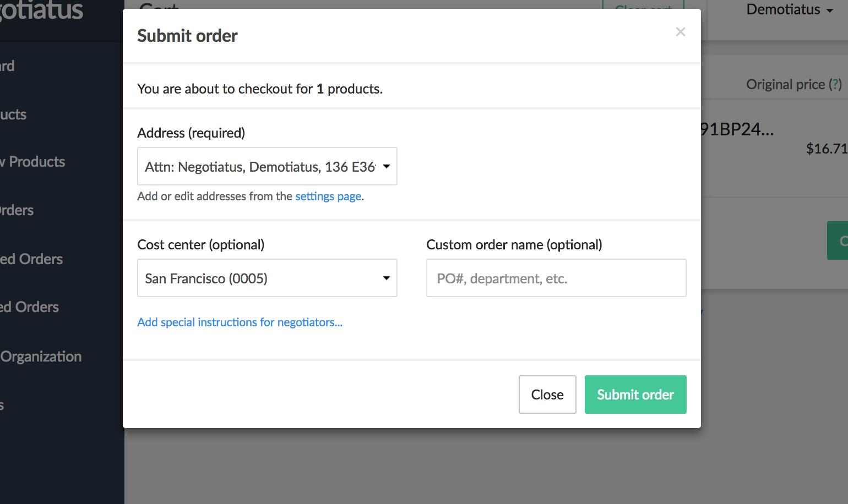Viewport: 848px width, 504px height.
Task: Open the product titled 91BP24...
Action: 737,129
